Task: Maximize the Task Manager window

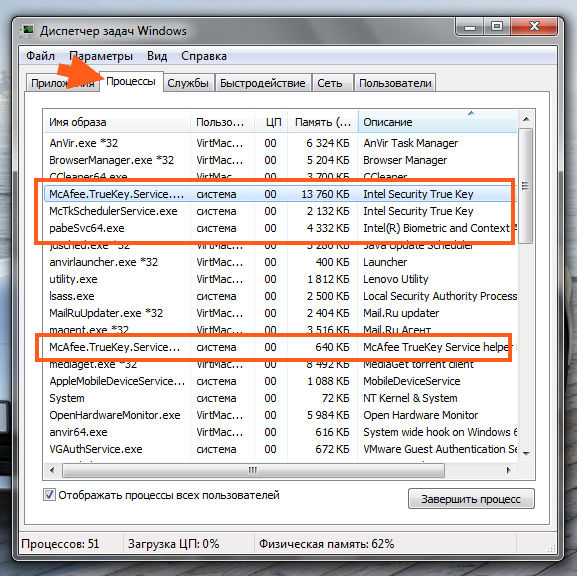Action: pos(497,26)
